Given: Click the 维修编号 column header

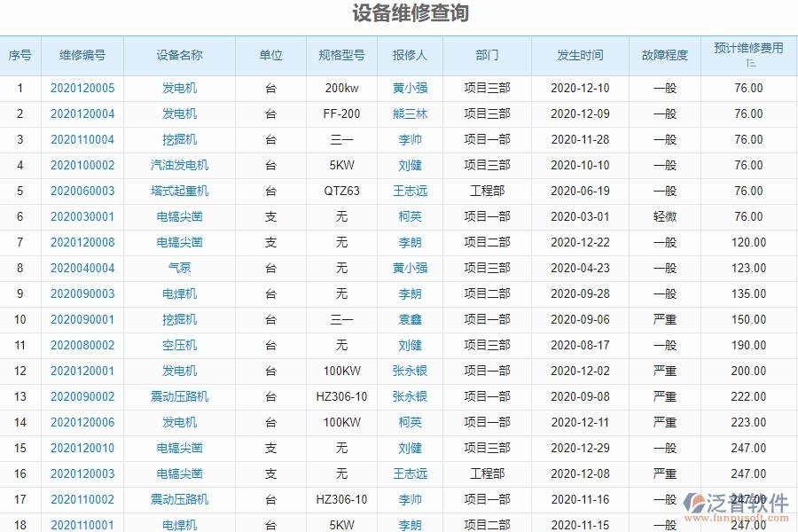Looking at the screenshot, I should point(82,55).
